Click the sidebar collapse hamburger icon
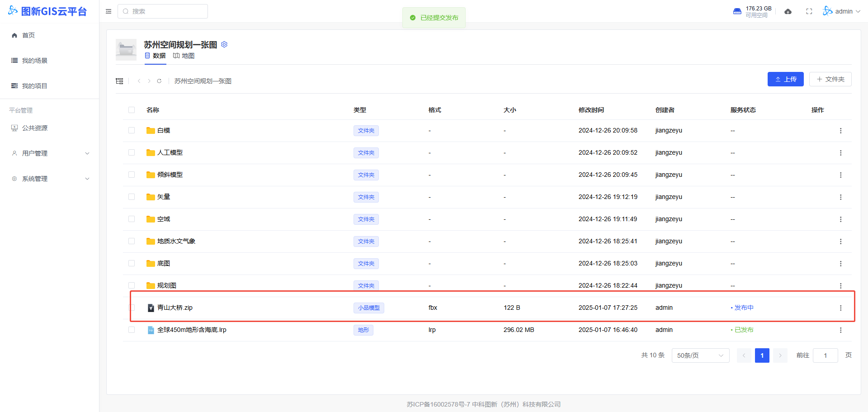 pyautogui.click(x=108, y=11)
